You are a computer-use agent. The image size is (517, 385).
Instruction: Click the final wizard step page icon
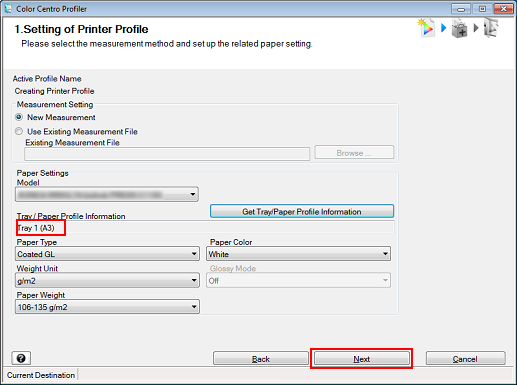491,28
